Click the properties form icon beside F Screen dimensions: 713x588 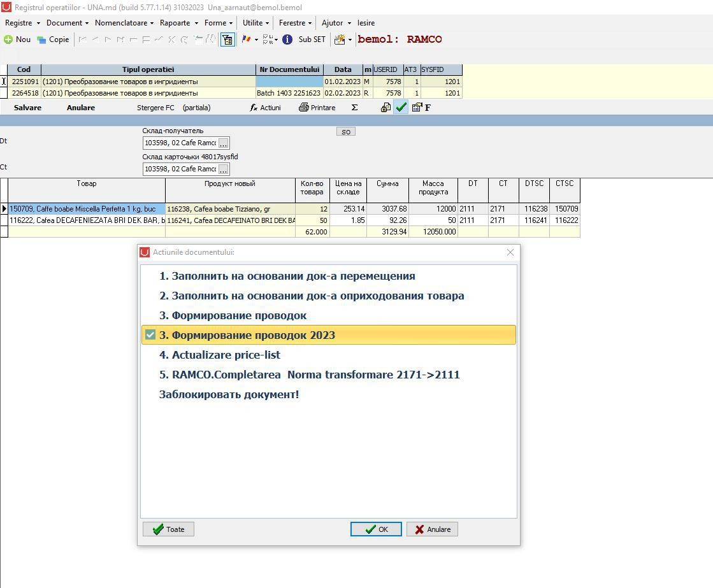(417, 108)
